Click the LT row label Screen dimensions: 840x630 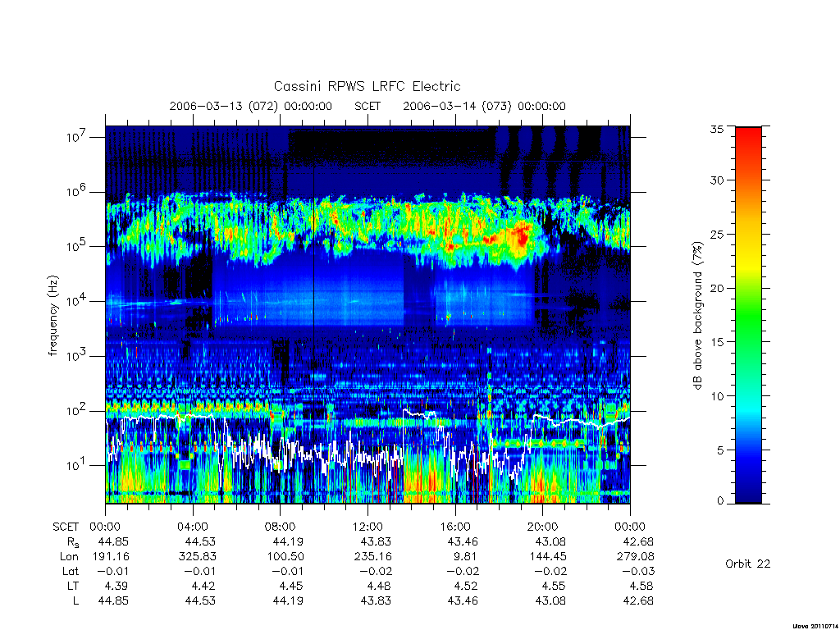pos(73,586)
